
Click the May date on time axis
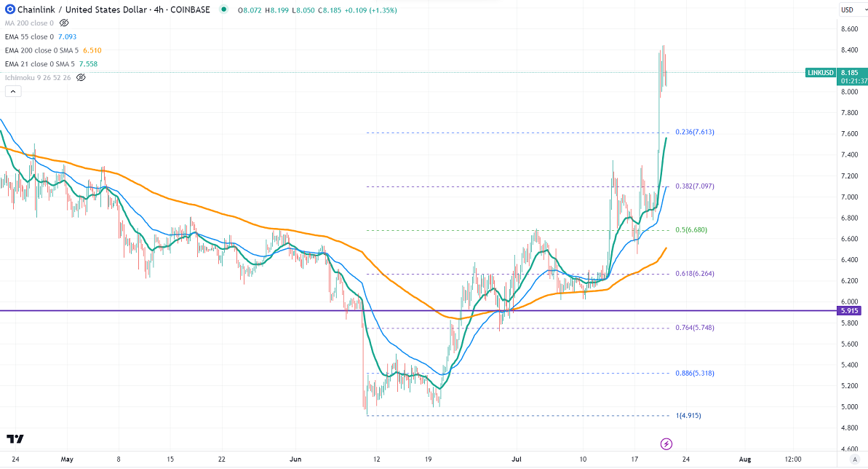67,459
